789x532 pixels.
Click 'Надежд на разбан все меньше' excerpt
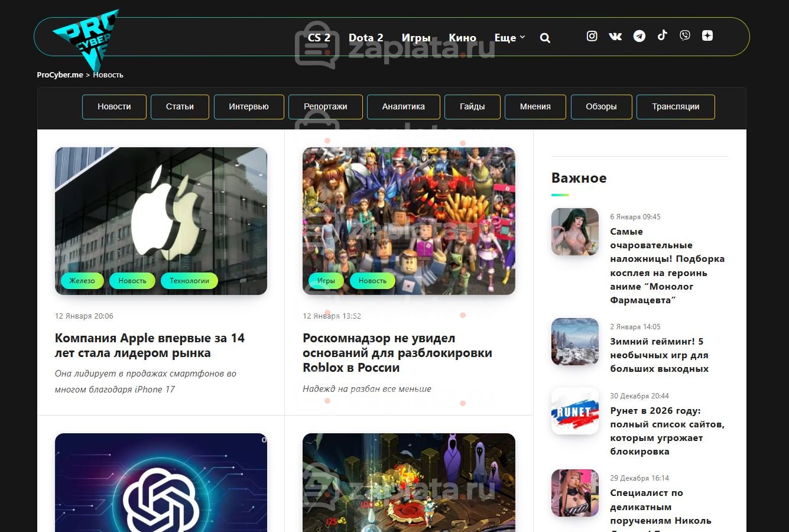click(x=367, y=389)
